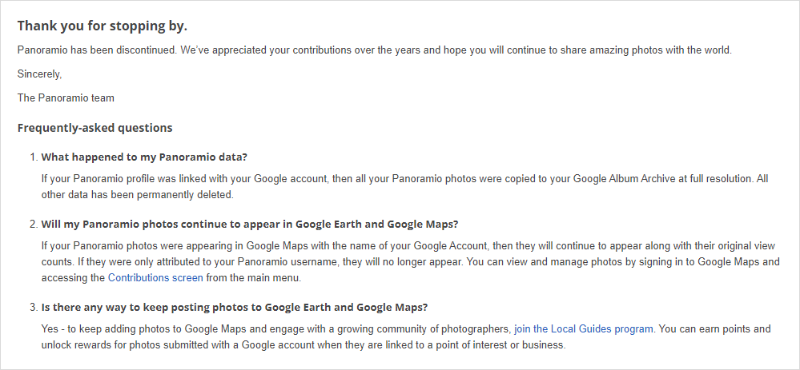The height and width of the screenshot is (370, 800).
Task: Click list number 3 in the FAQ
Action: coord(33,307)
